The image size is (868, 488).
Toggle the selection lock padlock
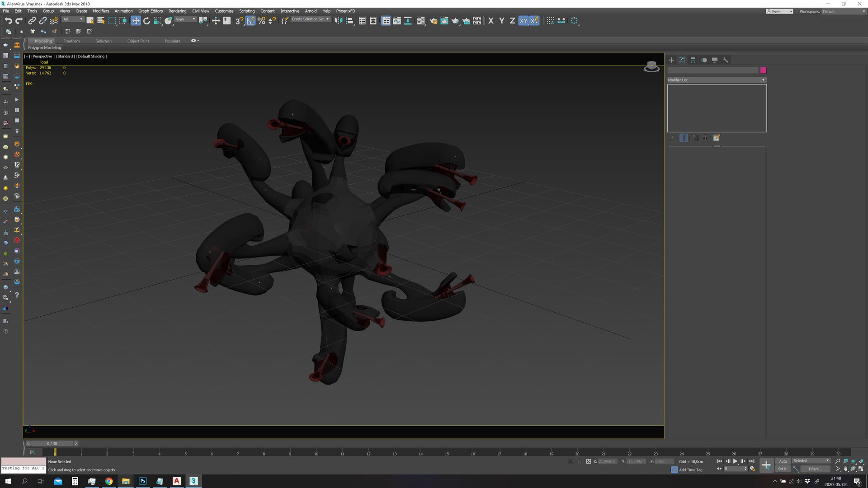(580, 461)
